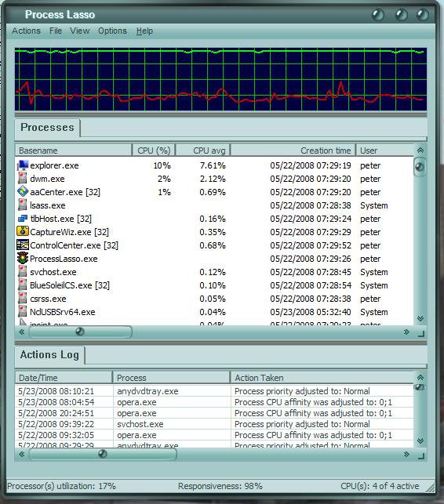Click process list scroll-up double chevron
Image resolution: width=444 pixels, height=504 pixels.
point(420,150)
